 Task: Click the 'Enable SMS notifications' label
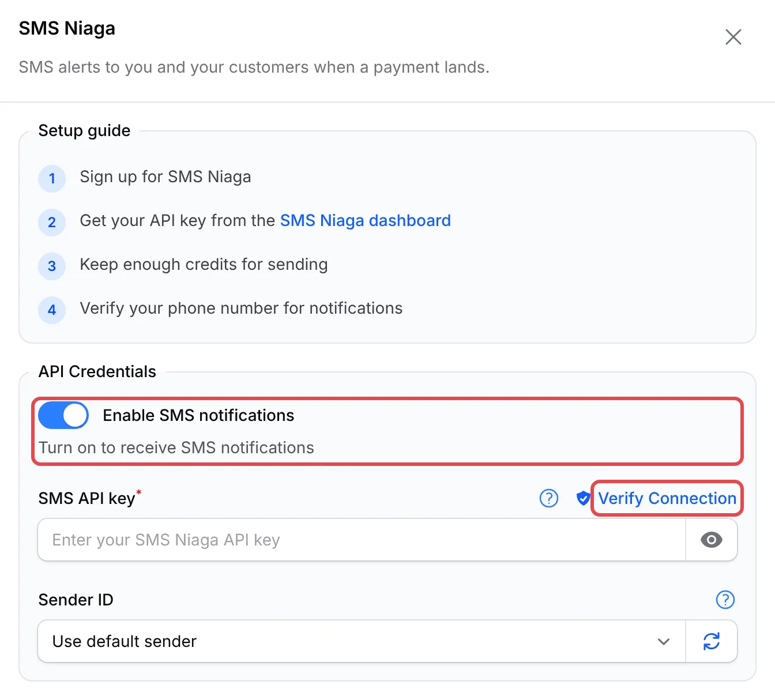coord(198,415)
